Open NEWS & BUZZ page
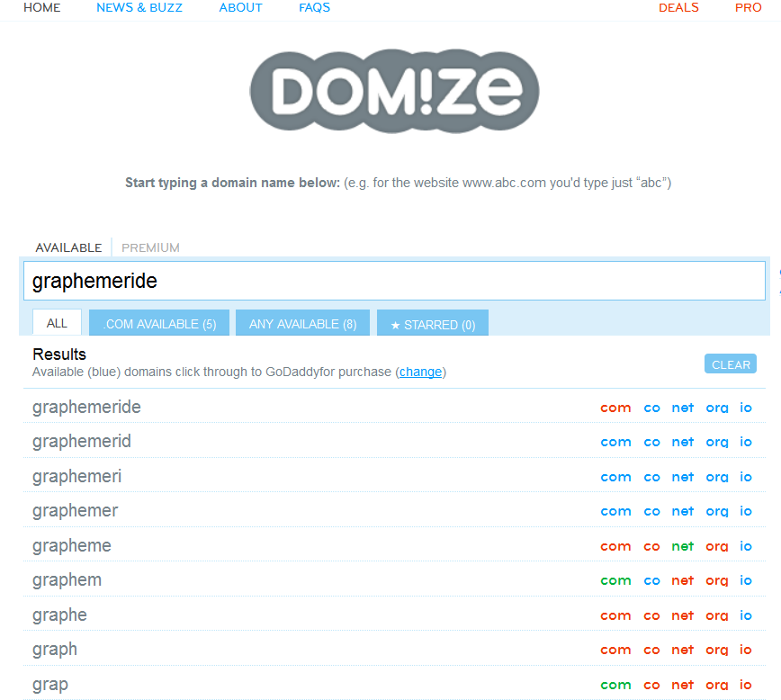The image size is (781, 700). 139,7
